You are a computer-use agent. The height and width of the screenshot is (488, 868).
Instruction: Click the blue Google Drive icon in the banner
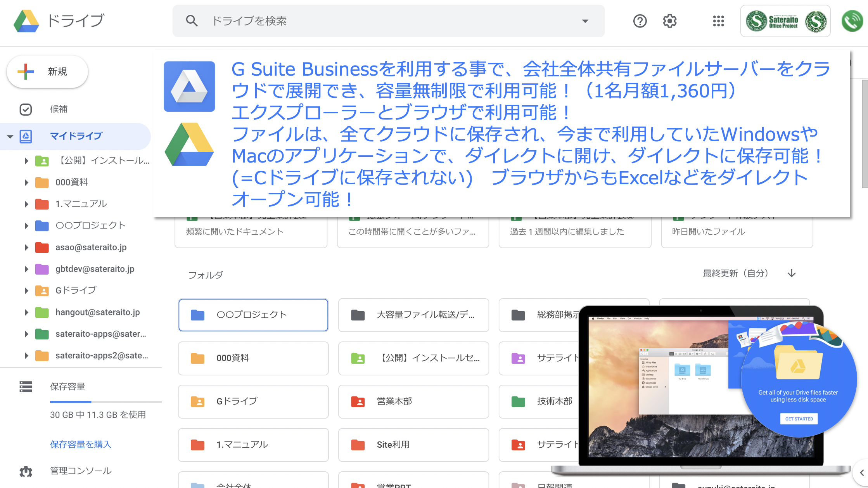tap(189, 87)
